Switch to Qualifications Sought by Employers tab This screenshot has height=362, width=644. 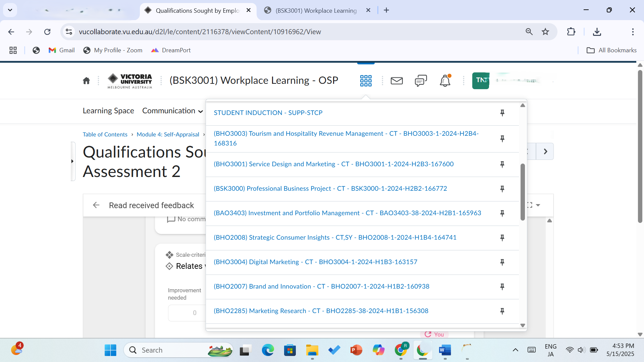tap(198, 11)
